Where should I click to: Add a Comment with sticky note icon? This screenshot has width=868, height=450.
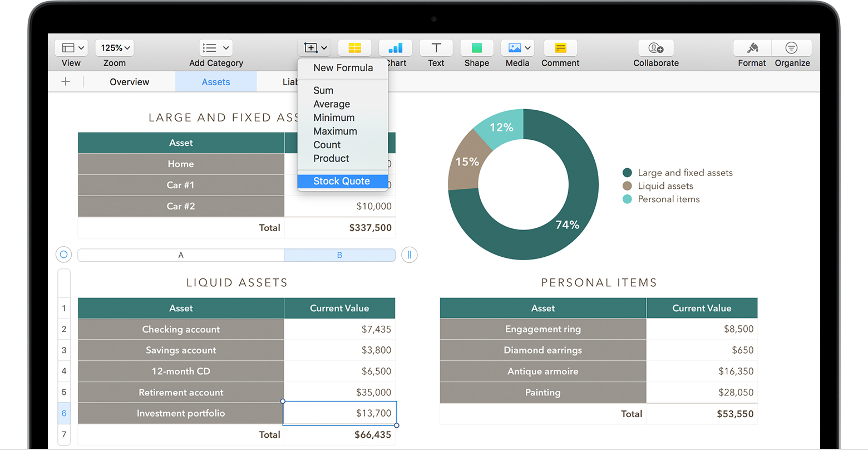[560, 48]
